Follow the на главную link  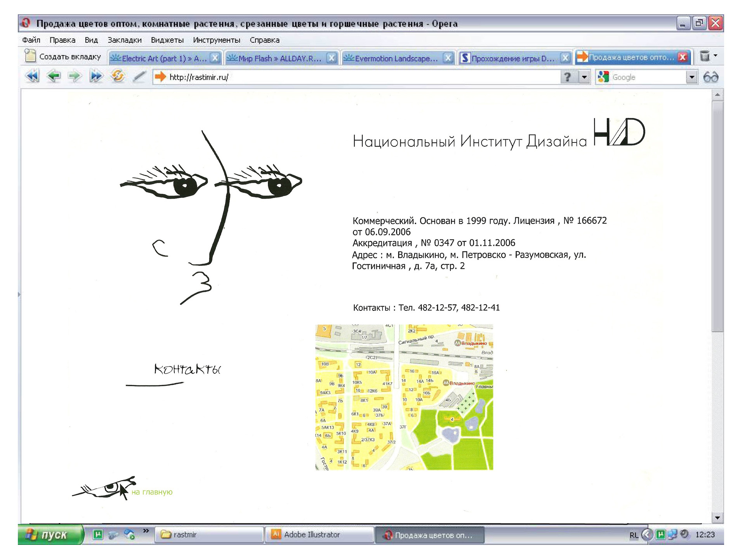152,492
